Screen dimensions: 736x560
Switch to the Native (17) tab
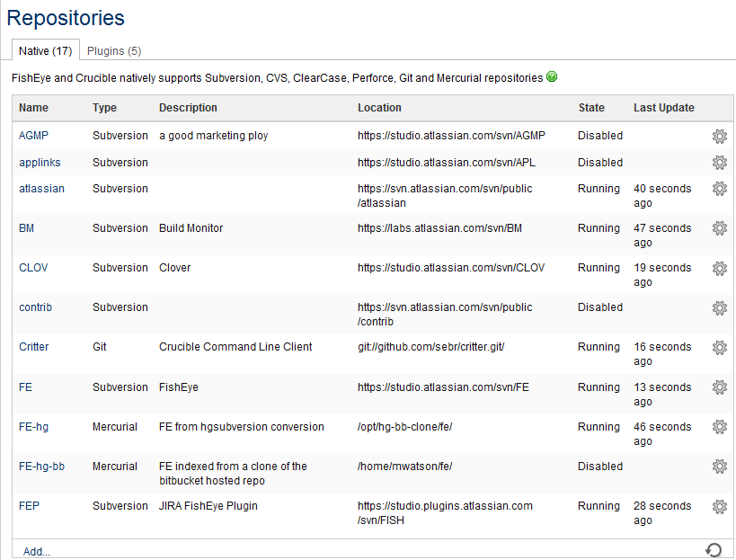pyautogui.click(x=46, y=50)
